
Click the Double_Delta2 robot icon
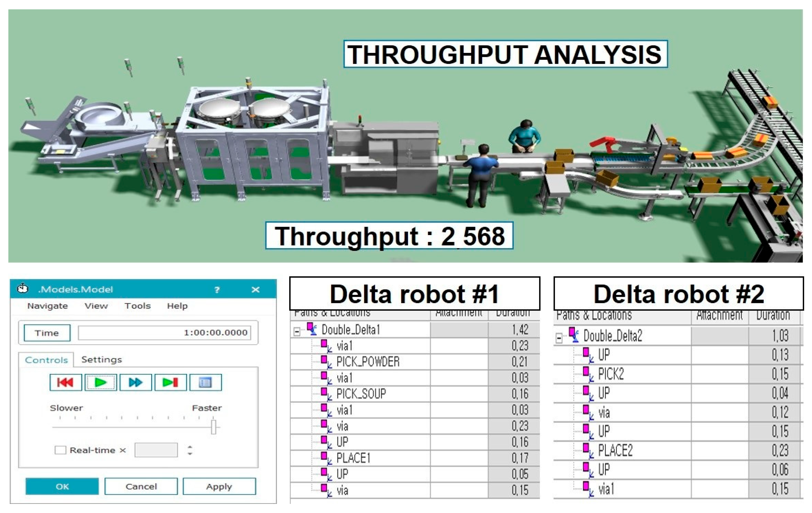pyautogui.click(x=574, y=335)
